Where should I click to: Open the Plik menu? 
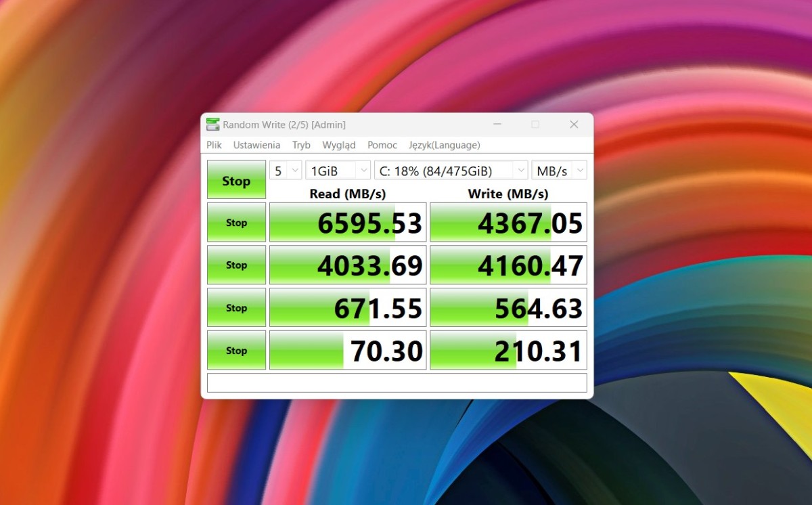pyautogui.click(x=215, y=145)
